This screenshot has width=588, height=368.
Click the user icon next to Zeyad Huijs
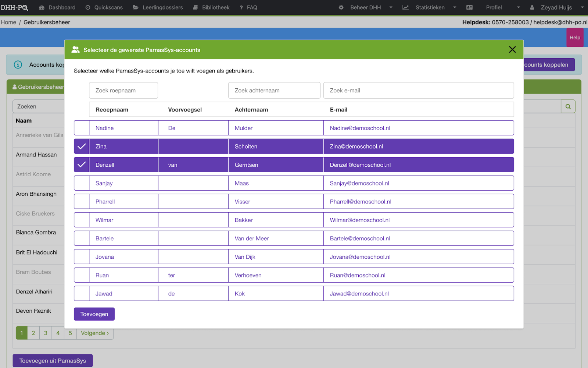click(532, 7)
